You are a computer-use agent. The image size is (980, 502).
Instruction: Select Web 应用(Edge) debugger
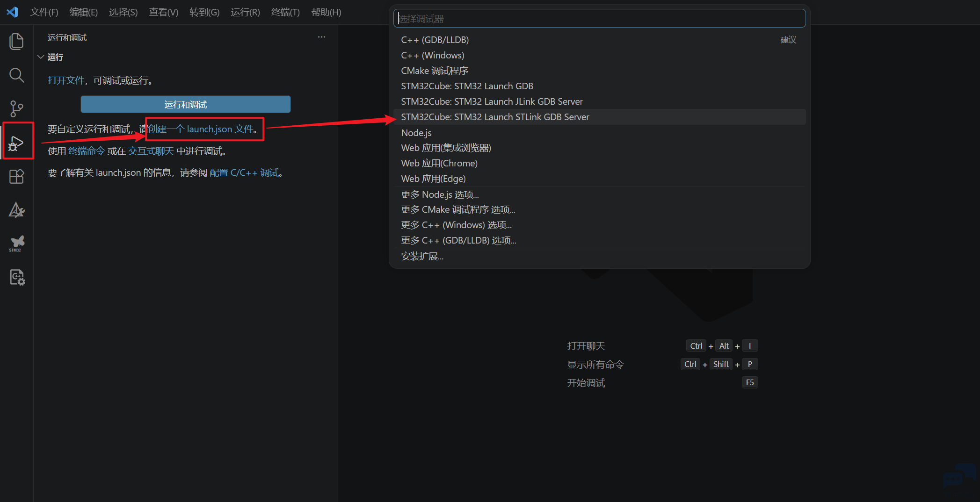(599, 179)
